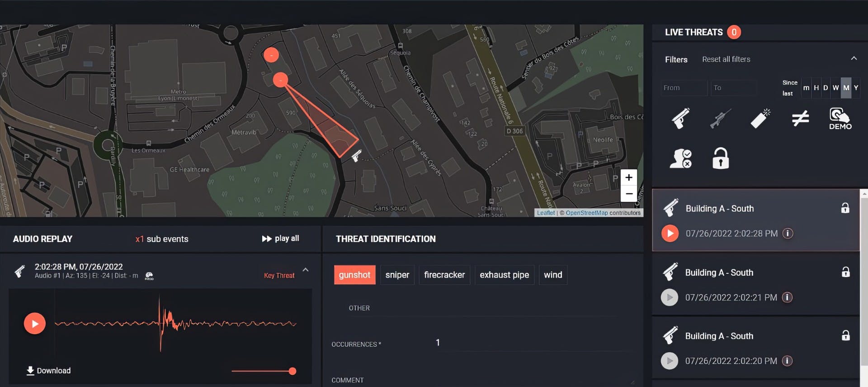The height and width of the screenshot is (387, 868).
Task: Play the 2:02:20 PM threat audio
Action: (670, 361)
